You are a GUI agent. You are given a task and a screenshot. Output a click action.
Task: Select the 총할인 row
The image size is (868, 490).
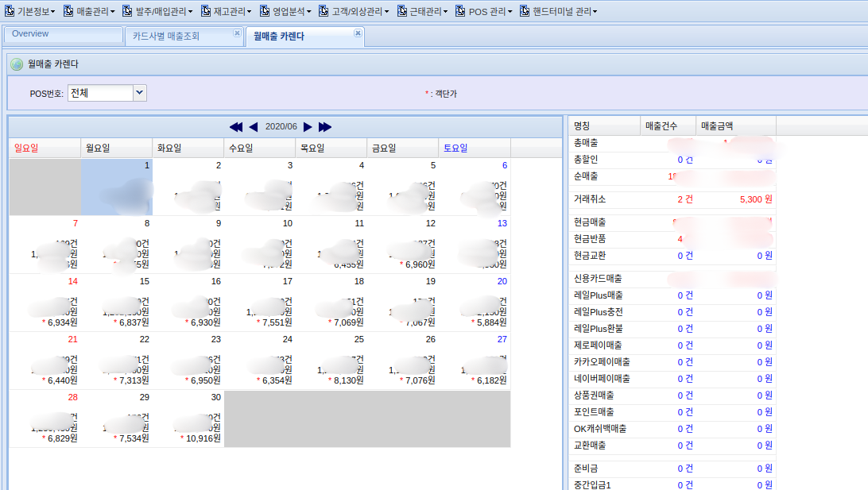(x=672, y=160)
